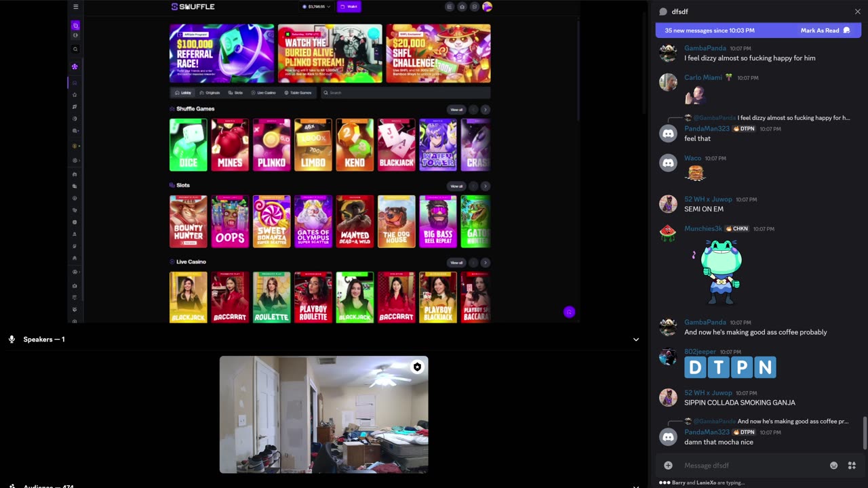Click the purple wheel icon in the sidebar
868x488 pixels.
(x=75, y=66)
